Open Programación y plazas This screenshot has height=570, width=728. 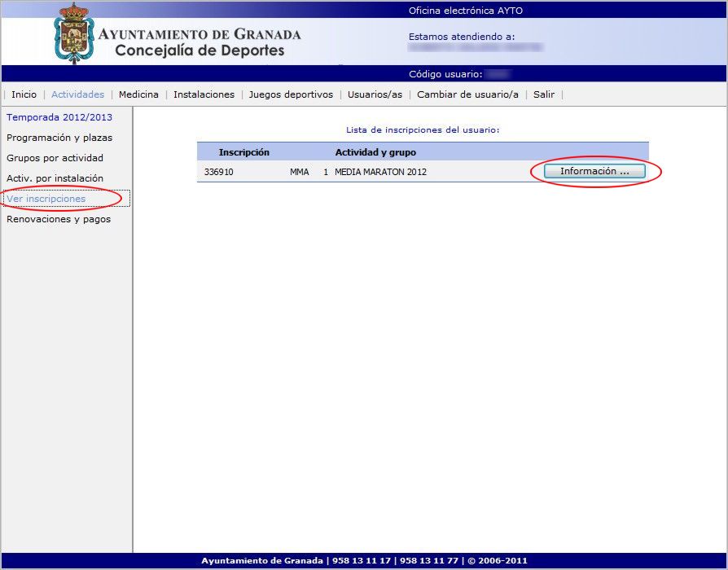click(59, 138)
